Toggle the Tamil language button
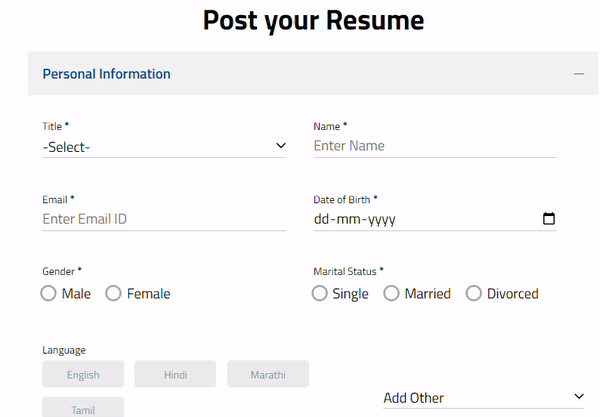 [83, 409]
